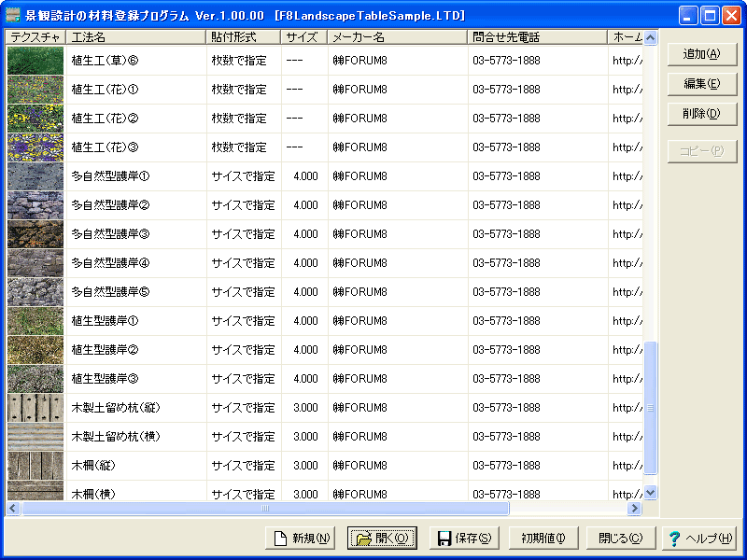Select the 植生工(花)① name cell

coord(136,90)
